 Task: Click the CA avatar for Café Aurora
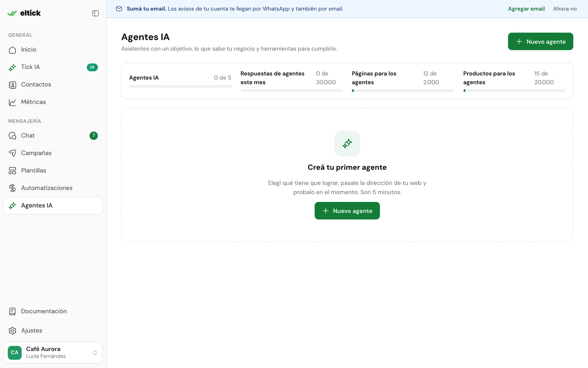[x=15, y=353]
